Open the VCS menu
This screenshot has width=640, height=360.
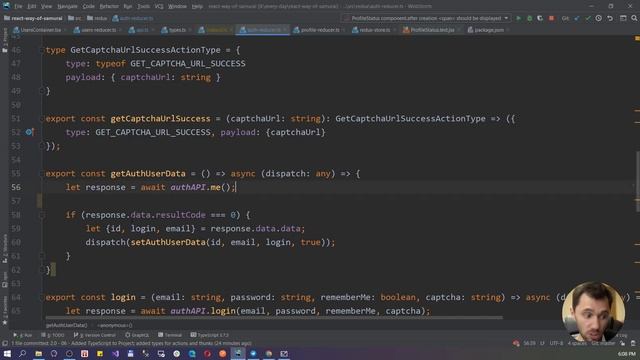coord(159,6)
